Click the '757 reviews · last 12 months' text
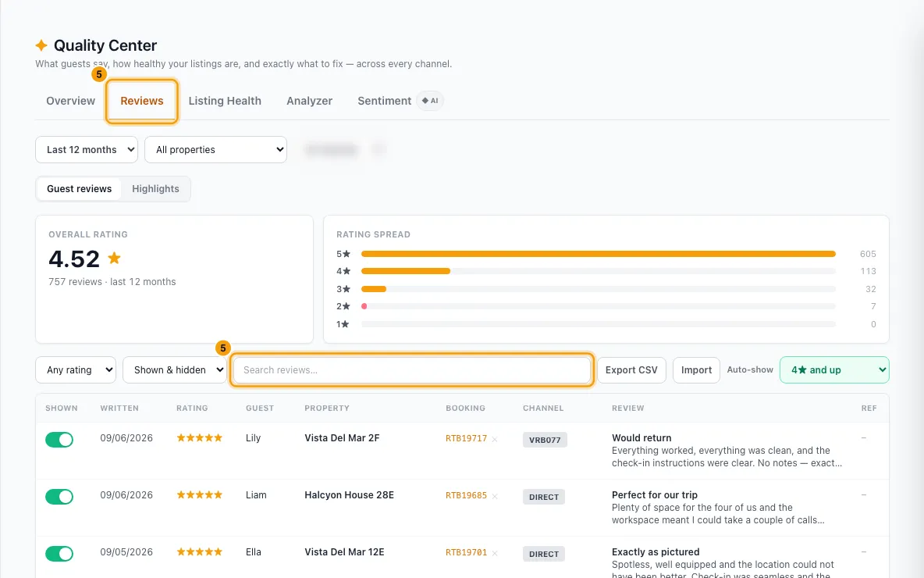Viewport: 924px width, 578px height. [112, 282]
